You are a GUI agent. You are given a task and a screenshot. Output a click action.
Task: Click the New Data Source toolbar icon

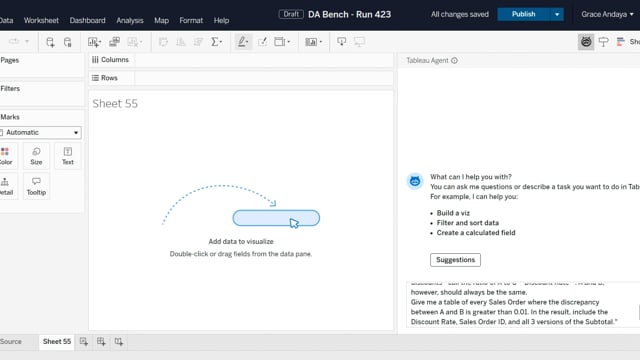[x=50, y=42]
